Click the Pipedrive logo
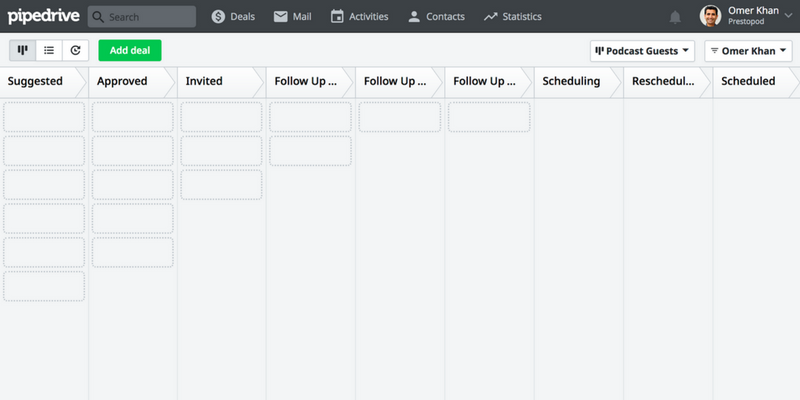This screenshot has width=800, height=400. 43,16
